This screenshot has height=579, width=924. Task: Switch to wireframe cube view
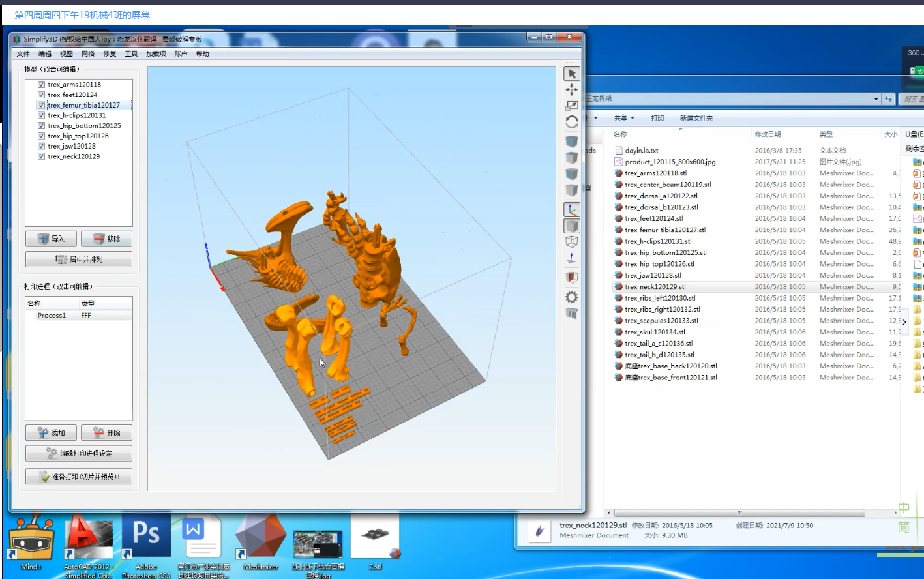[x=572, y=242]
